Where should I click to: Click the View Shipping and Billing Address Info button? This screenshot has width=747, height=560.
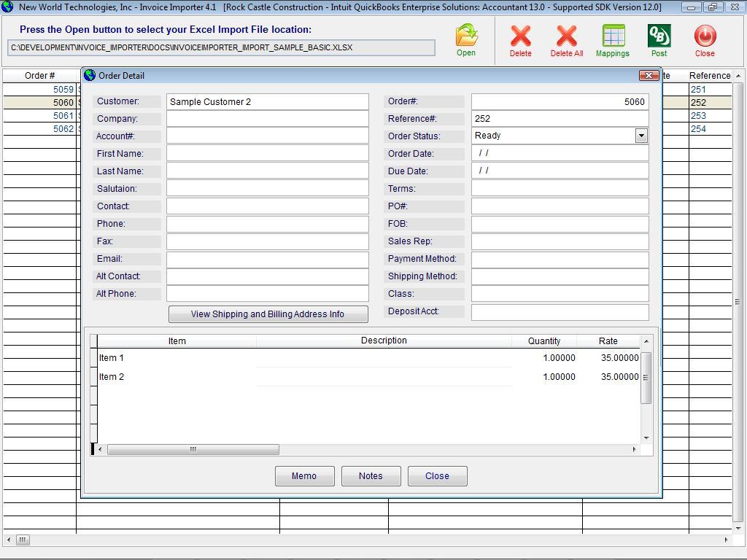tap(268, 314)
